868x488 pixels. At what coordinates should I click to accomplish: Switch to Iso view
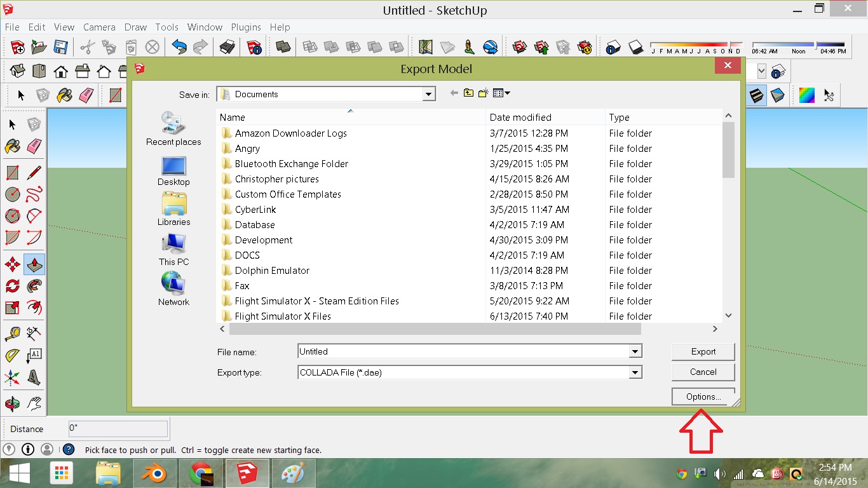tap(18, 71)
